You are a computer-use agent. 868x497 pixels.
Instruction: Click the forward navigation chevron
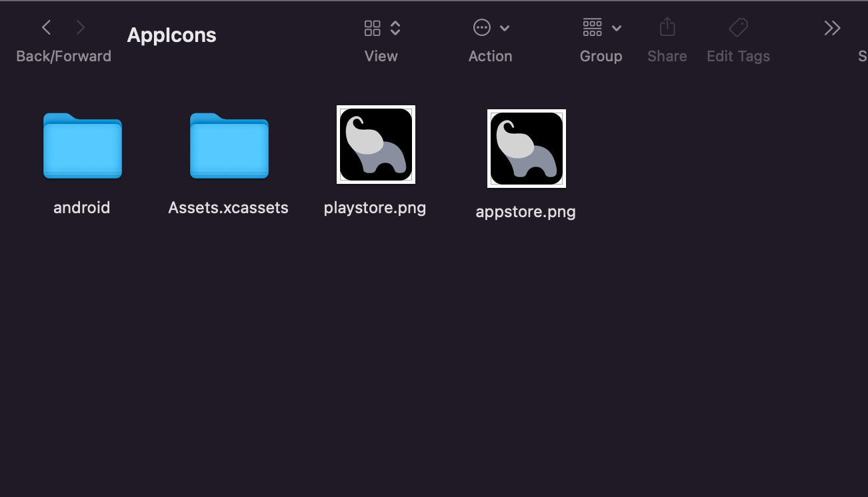coord(81,27)
